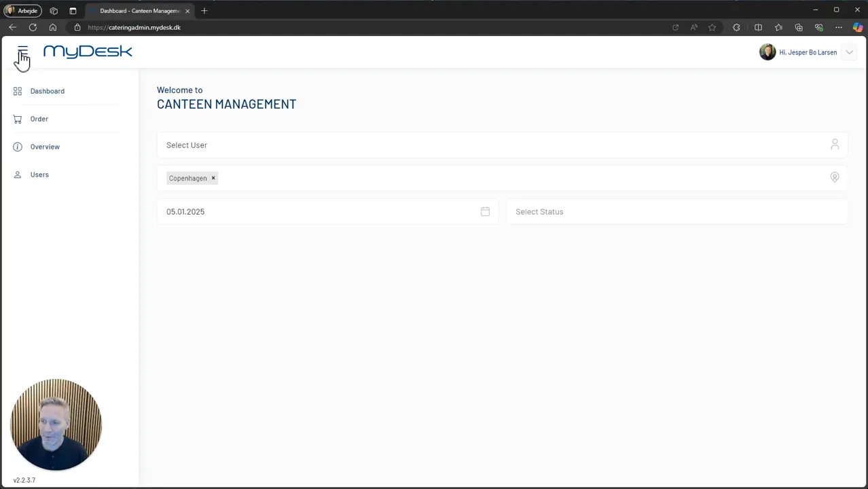Click the person icon in Select User field
This screenshot has height=489, width=868.
[835, 145]
